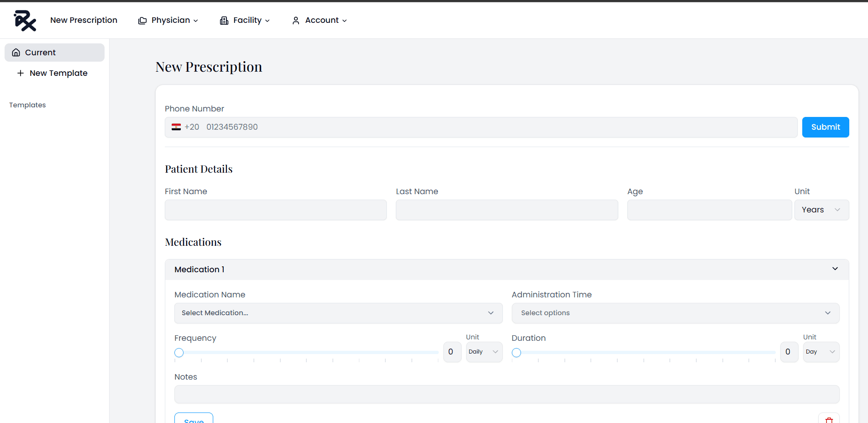Open the Select Medication dropdown

338,313
